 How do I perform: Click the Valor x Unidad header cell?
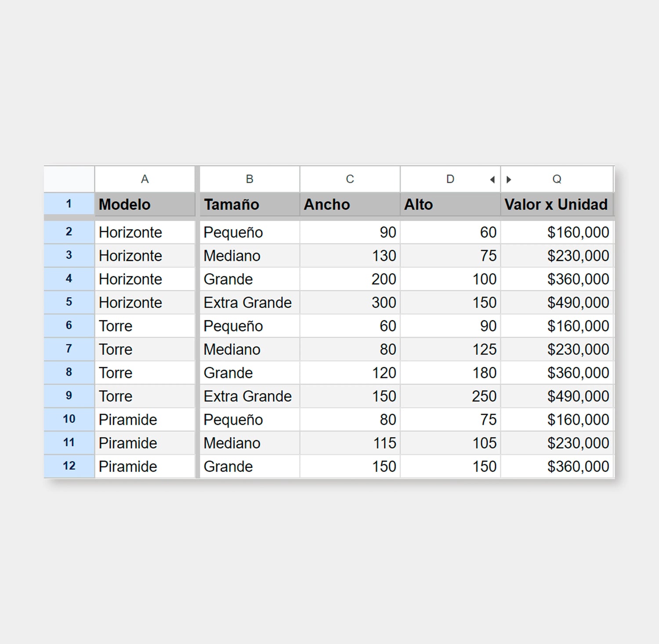click(x=556, y=205)
